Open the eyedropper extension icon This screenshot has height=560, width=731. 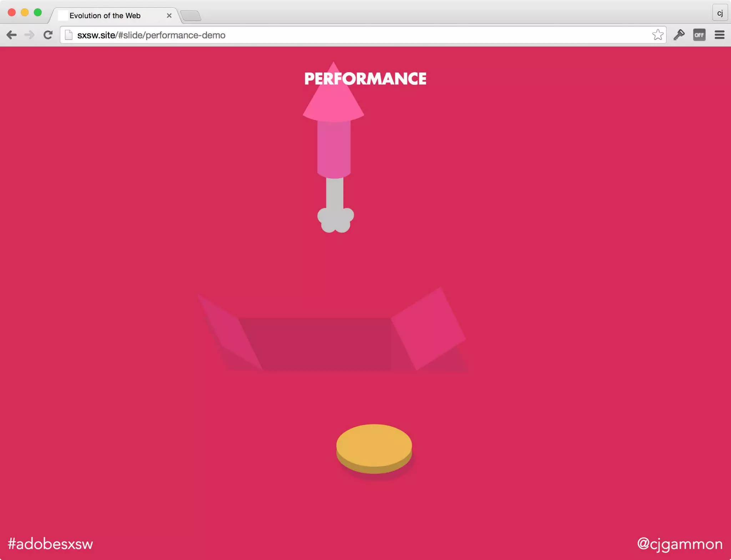[679, 35]
